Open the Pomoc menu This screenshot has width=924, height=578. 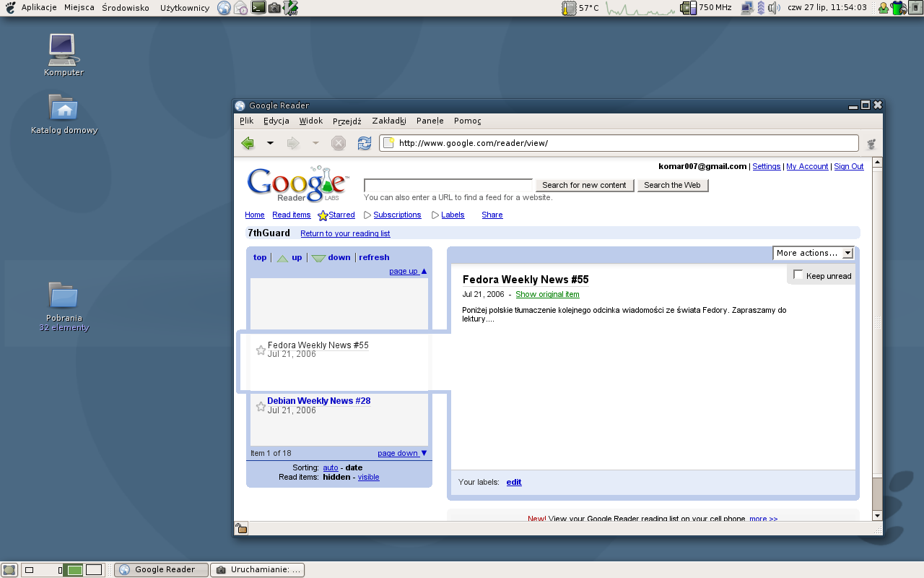(x=468, y=121)
